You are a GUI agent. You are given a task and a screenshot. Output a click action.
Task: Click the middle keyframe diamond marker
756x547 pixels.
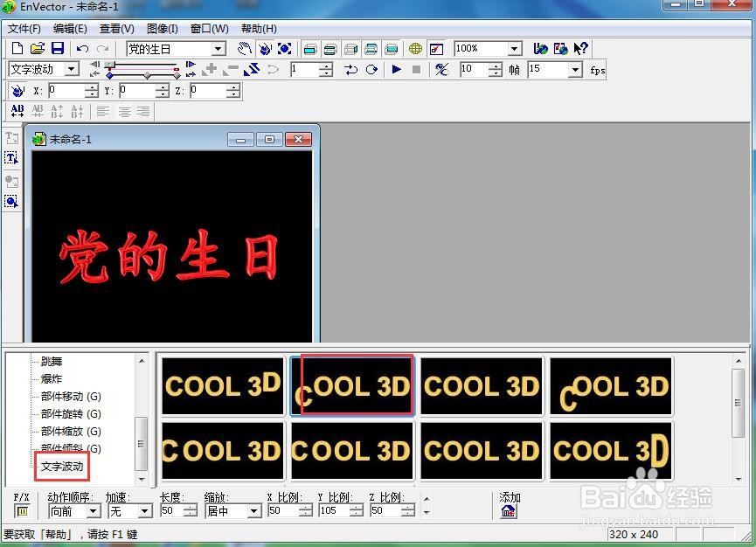[x=147, y=76]
